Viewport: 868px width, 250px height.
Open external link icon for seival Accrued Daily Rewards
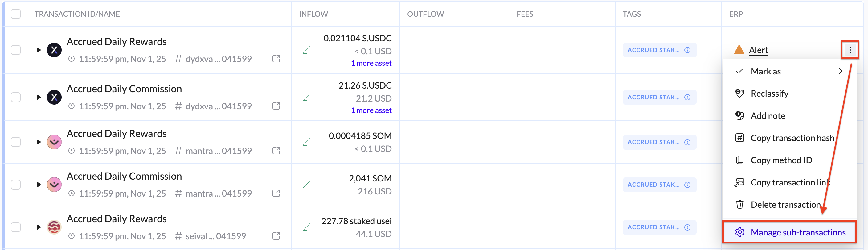pyautogui.click(x=276, y=236)
